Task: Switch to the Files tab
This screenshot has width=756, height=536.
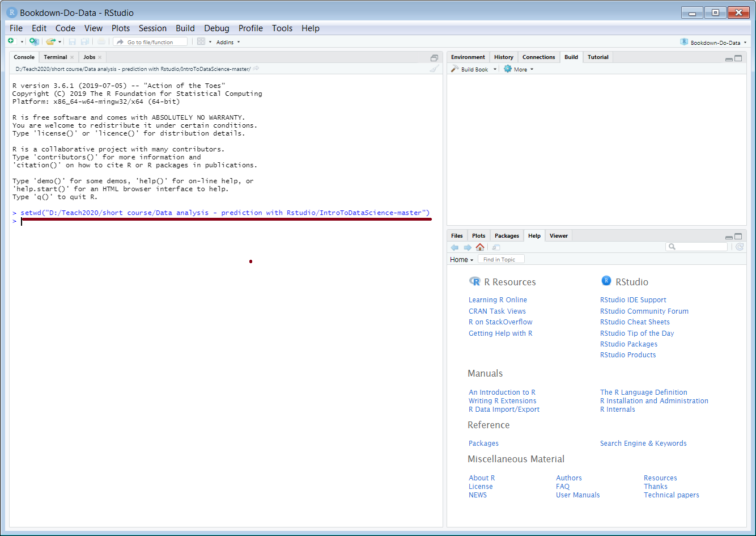Action: pyautogui.click(x=457, y=236)
